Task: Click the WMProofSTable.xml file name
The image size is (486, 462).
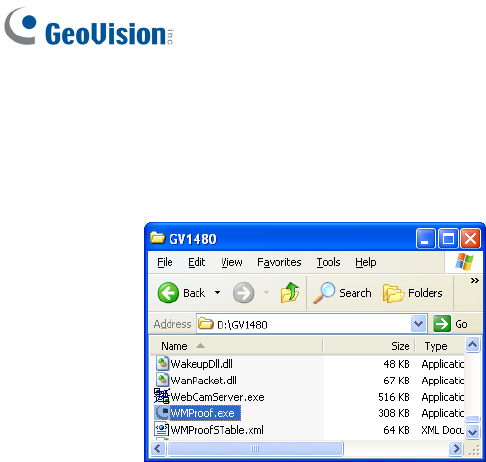Action: pyautogui.click(x=217, y=430)
